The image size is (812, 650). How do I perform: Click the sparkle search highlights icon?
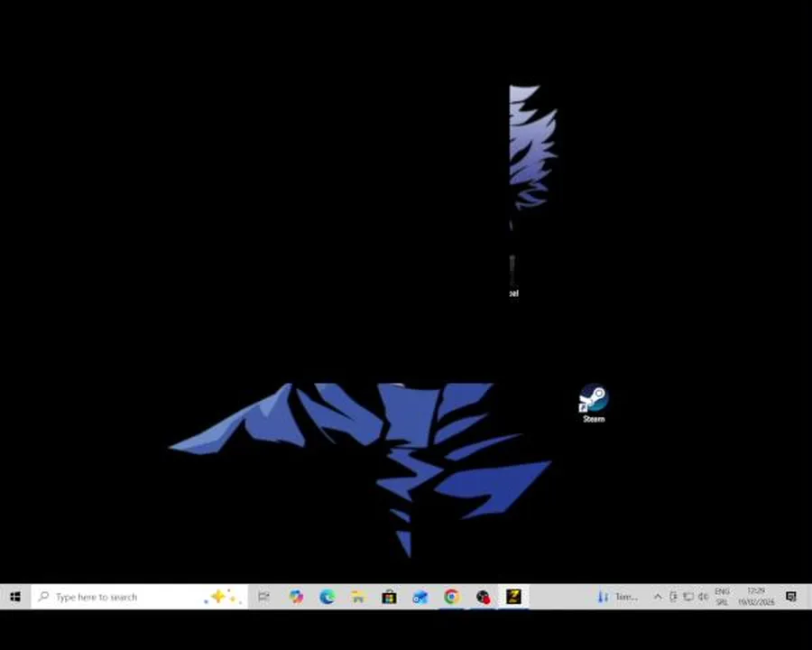(x=223, y=597)
